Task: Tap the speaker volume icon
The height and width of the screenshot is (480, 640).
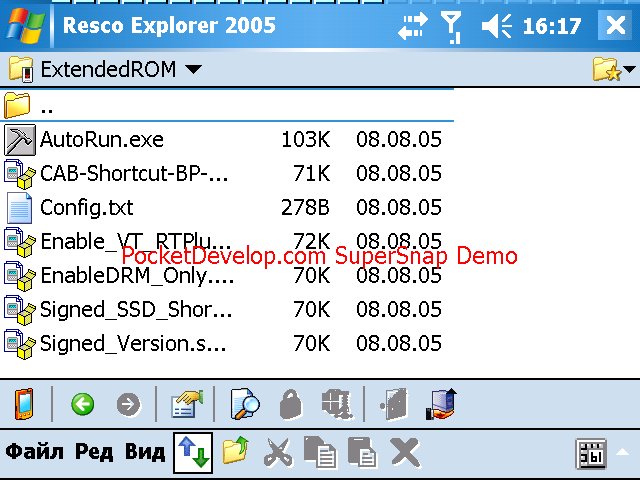Action: coord(497,26)
